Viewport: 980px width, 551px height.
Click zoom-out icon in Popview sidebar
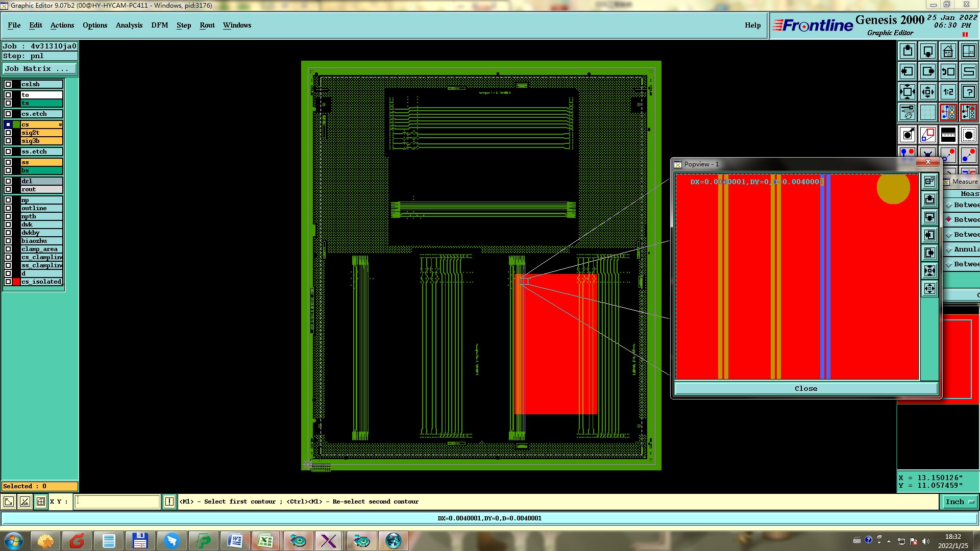tap(929, 289)
